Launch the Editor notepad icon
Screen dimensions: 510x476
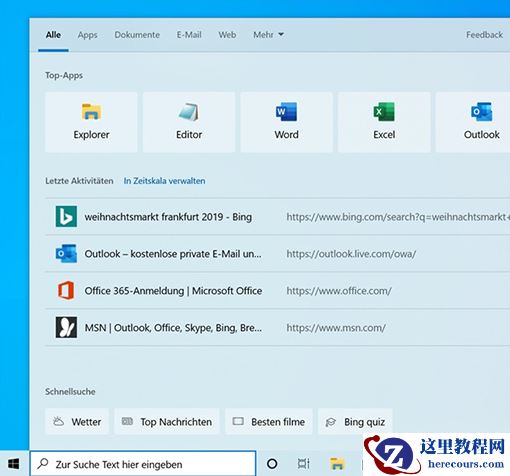click(189, 111)
